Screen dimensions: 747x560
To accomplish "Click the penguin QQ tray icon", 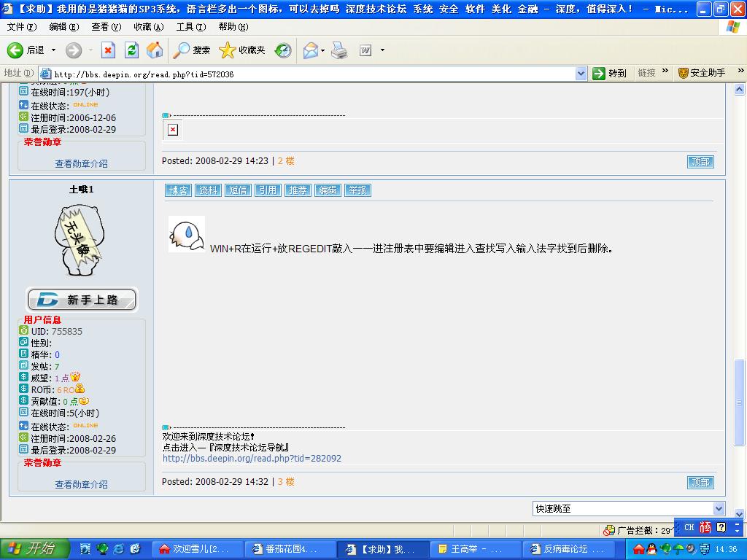I will [651, 549].
